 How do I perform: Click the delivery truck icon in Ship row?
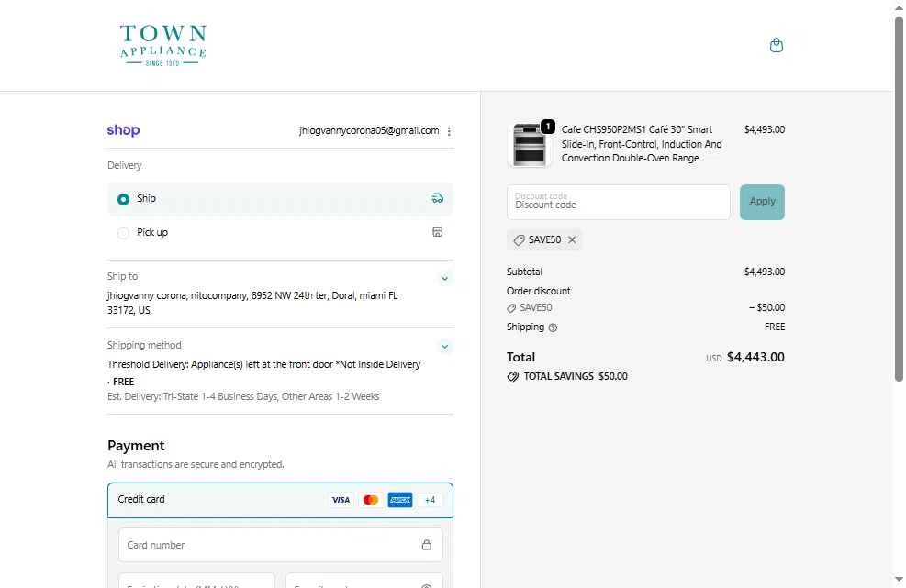[438, 199]
